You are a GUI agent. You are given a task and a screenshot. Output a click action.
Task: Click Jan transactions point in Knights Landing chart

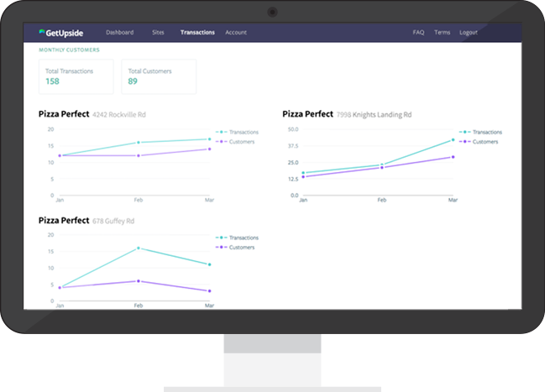point(303,173)
